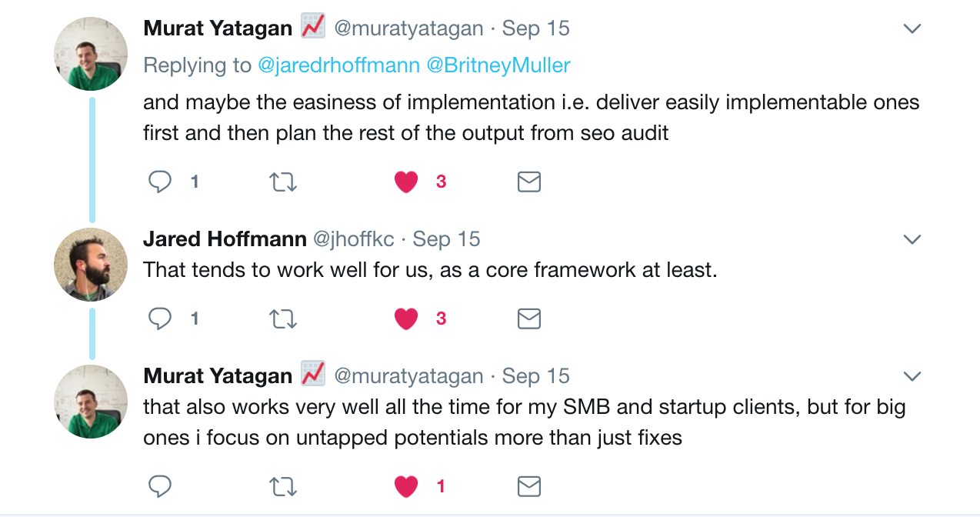Screen dimensions: 980x517
Task: Retweet Murat's second tweet about SMB clients
Action: click(x=282, y=485)
